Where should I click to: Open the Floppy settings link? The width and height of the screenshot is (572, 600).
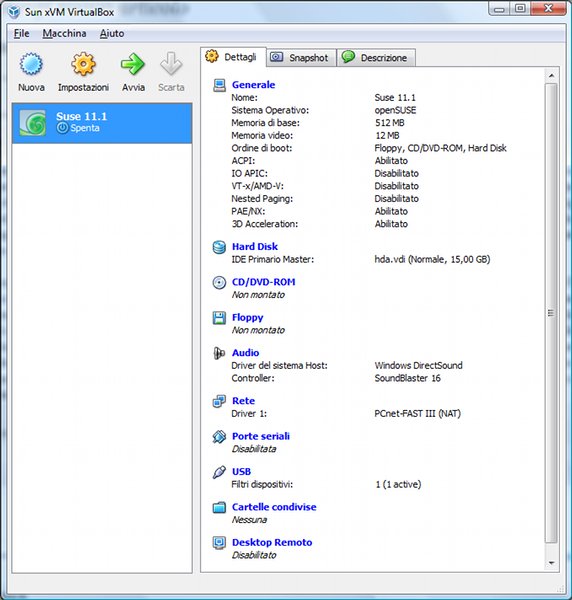(248, 318)
